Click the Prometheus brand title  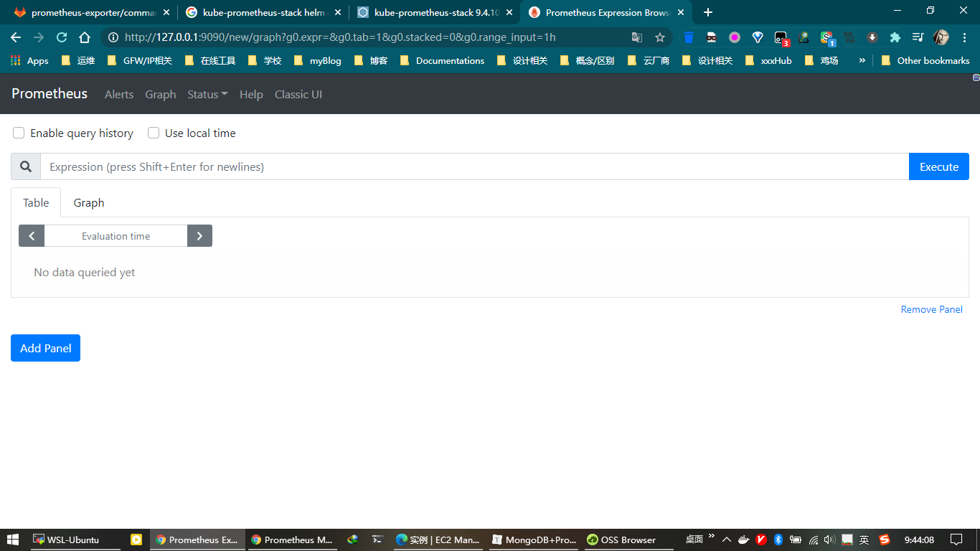click(x=50, y=93)
